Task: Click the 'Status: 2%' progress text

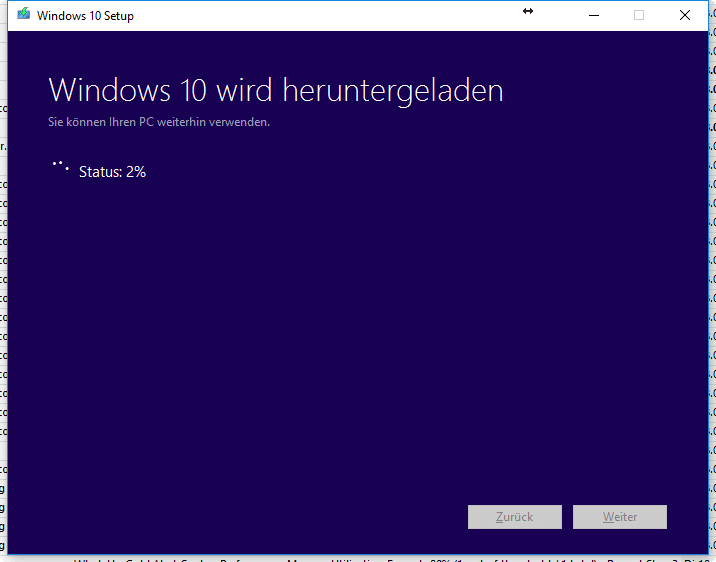Action: point(112,172)
